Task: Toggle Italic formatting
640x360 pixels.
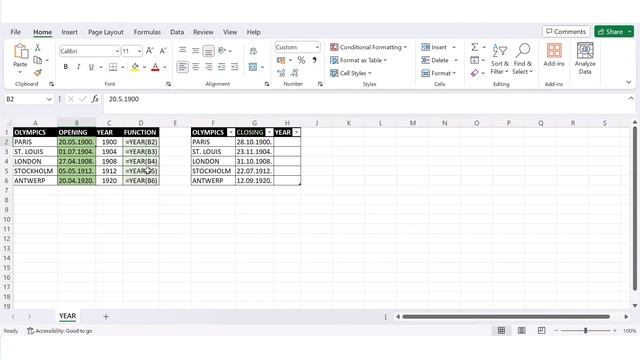Action: coord(78,67)
